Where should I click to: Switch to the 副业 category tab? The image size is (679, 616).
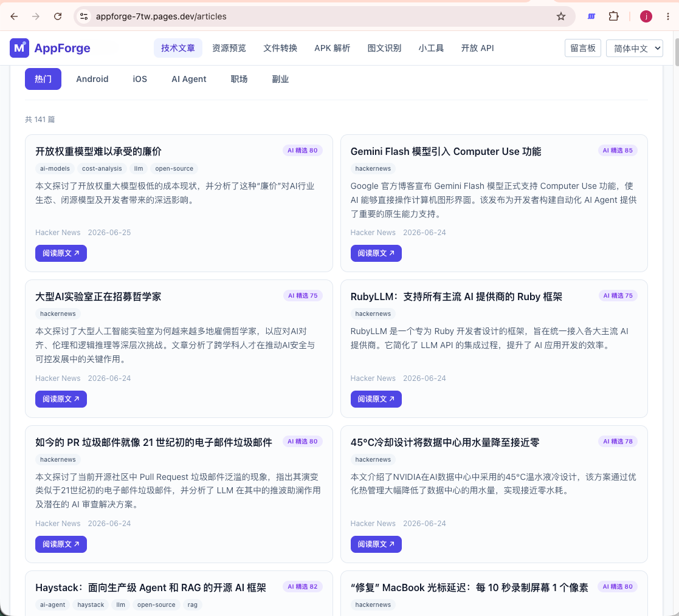click(280, 79)
